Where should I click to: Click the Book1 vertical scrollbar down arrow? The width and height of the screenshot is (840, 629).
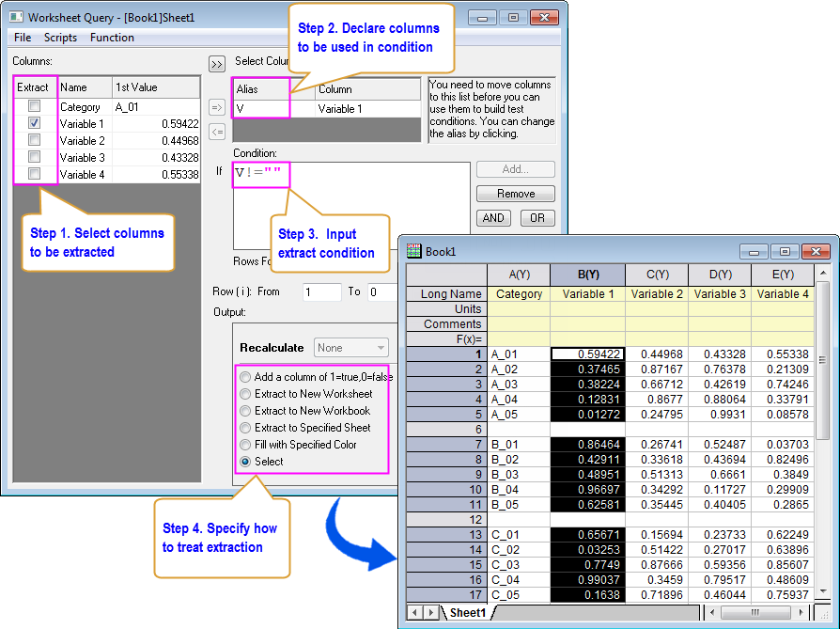click(822, 591)
